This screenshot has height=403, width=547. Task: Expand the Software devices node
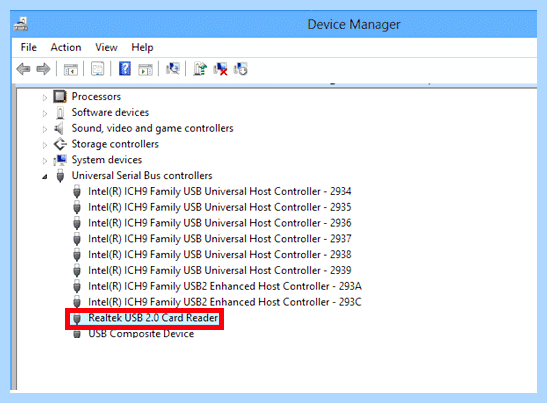pyautogui.click(x=45, y=113)
